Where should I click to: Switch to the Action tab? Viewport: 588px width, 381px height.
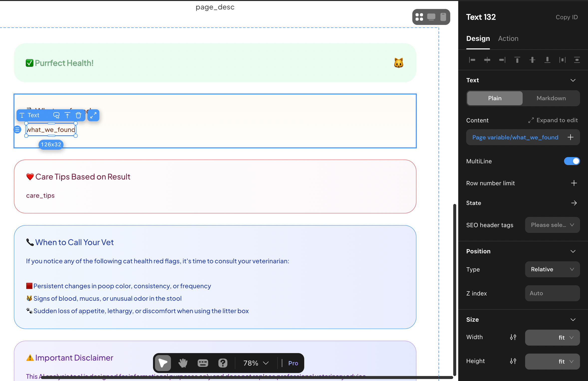tap(508, 38)
